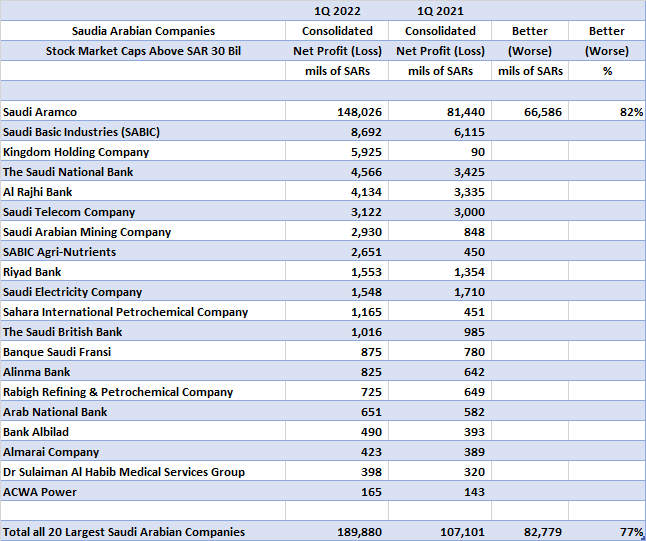Click Saudi Telecom Company row label
646x541 pixels.
[143, 211]
